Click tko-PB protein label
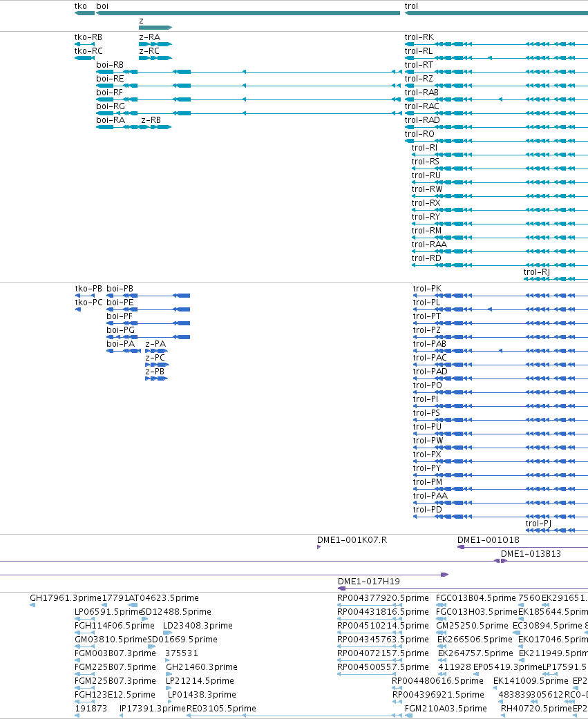Screen dimensions: 588x719 [x=88, y=289]
